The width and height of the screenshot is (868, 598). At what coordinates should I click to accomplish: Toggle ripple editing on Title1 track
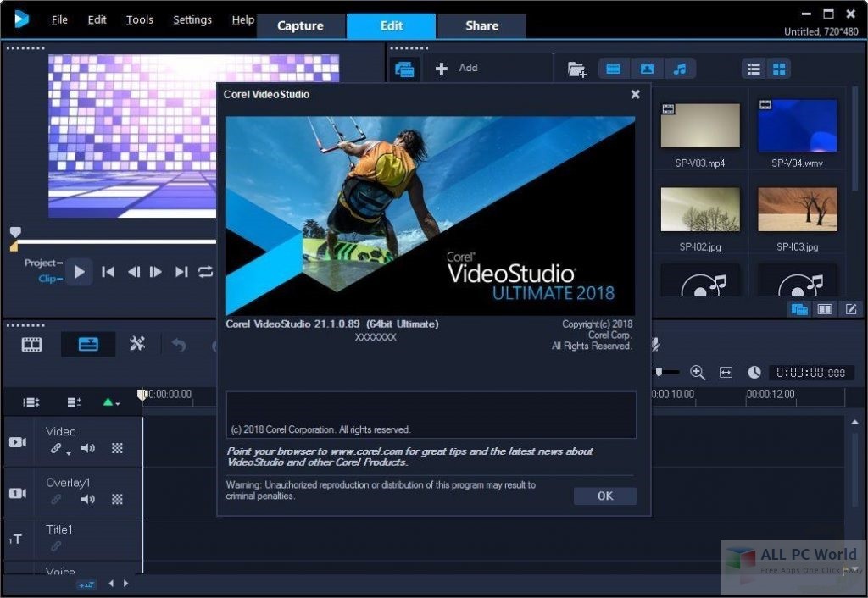click(x=55, y=546)
